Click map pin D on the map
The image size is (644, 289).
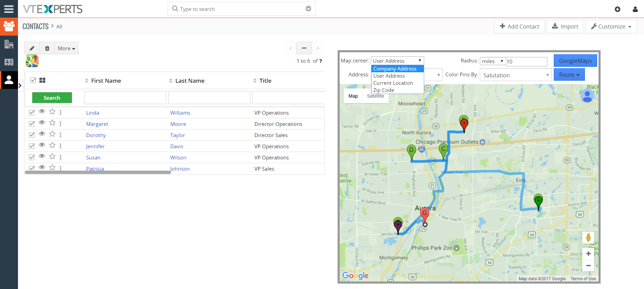(x=411, y=152)
